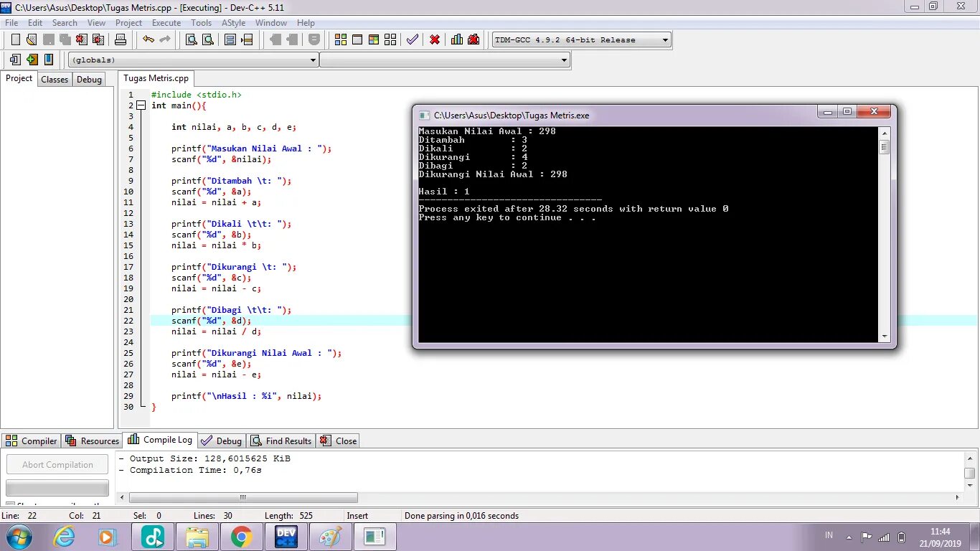Viewport: 980px width, 551px height.
Task: Click the compile log horizontal scrollbar
Action: [x=243, y=497]
